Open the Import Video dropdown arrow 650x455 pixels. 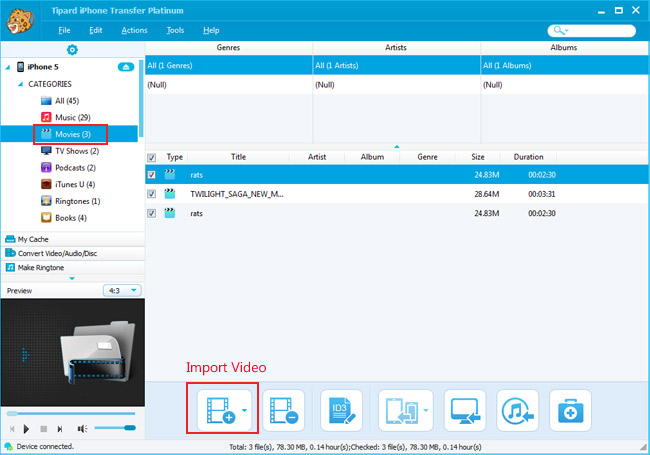245,410
